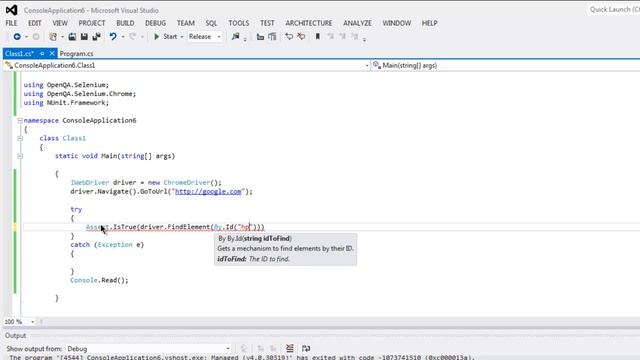This screenshot has height=360, width=640.
Task: Open the TOOLS menu
Action: pos(239,23)
